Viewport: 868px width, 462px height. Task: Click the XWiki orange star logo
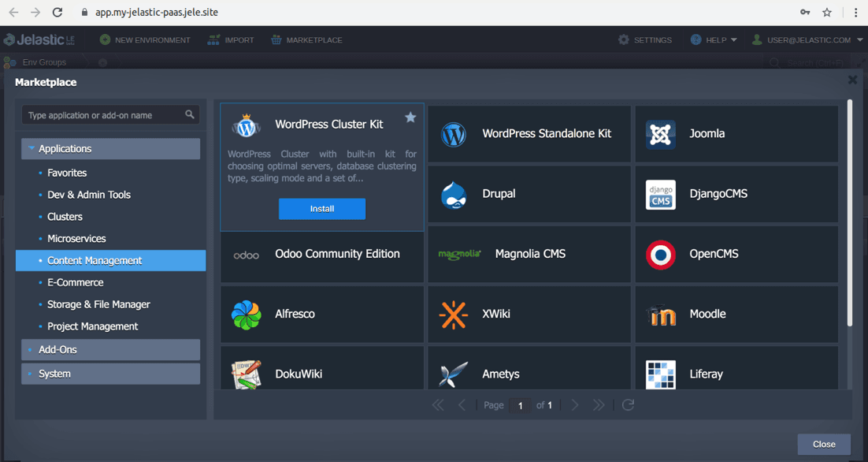point(454,315)
